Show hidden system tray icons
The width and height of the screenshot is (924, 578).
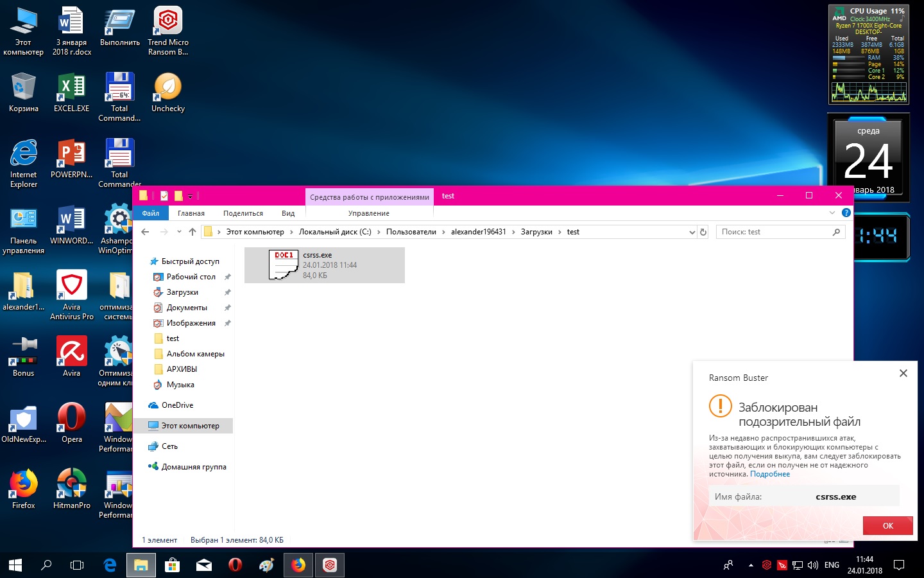click(751, 565)
